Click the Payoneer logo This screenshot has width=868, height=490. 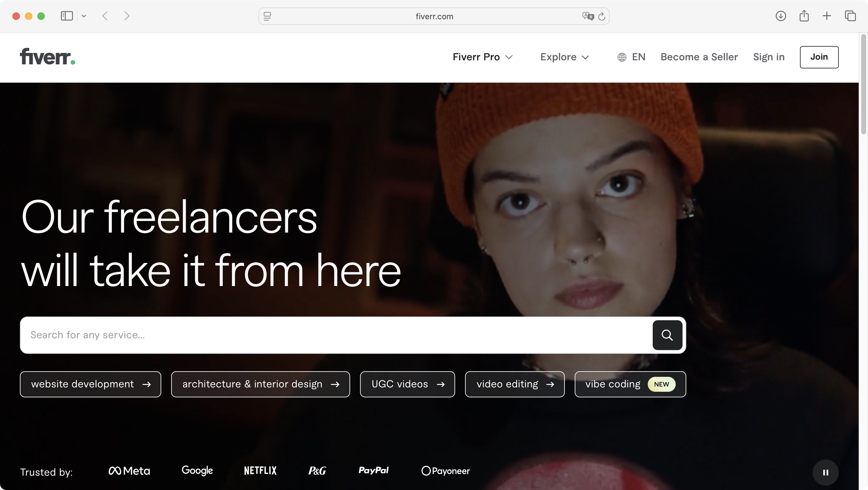pos(445,471)
